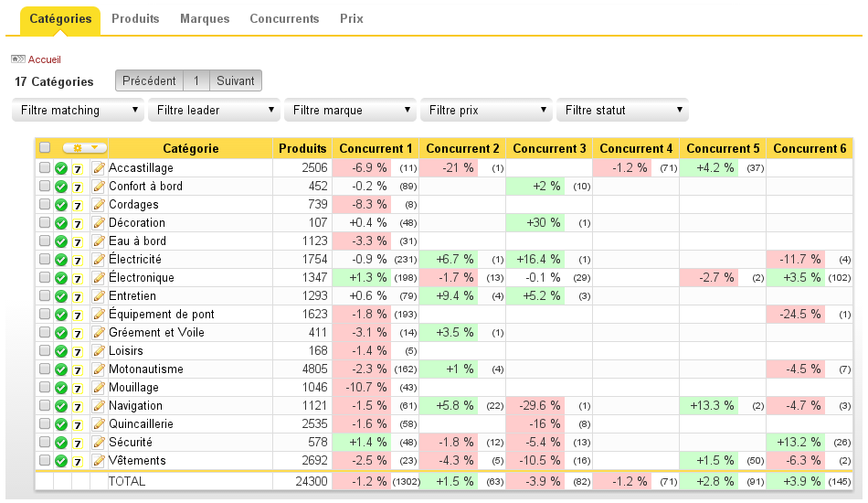Image resolution: width=868 pixels, height=503 pixels.
Task: Check the Confort à bord checkbox
Action: click(45, 186)
